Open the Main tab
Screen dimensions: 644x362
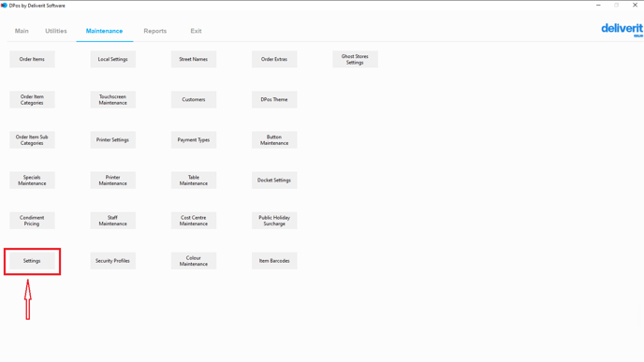click(x=22, y=31)
